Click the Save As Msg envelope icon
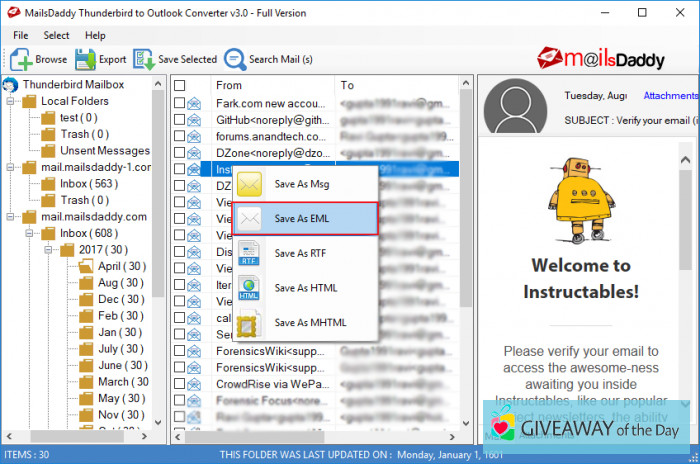Screen dimensions: 700x464 tap(249, 185)
